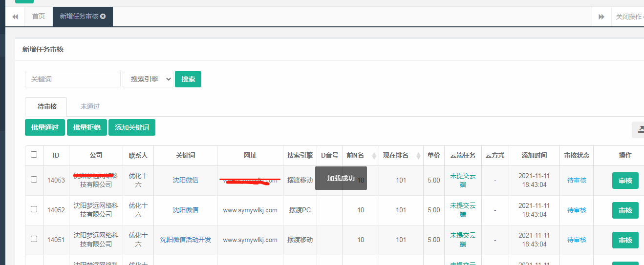
Task: Click 待审核 status in row 14051
Action: 577,240
